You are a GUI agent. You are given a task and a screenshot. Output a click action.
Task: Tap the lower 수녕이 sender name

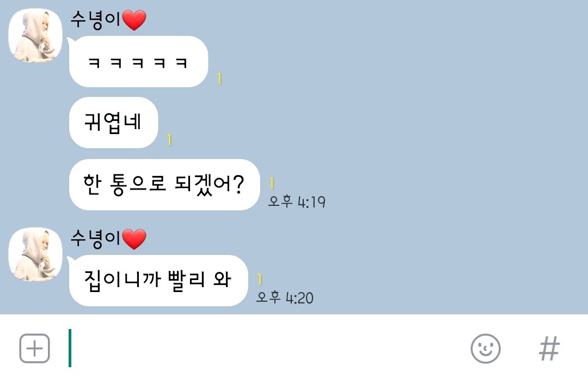[x=95, y=239]
